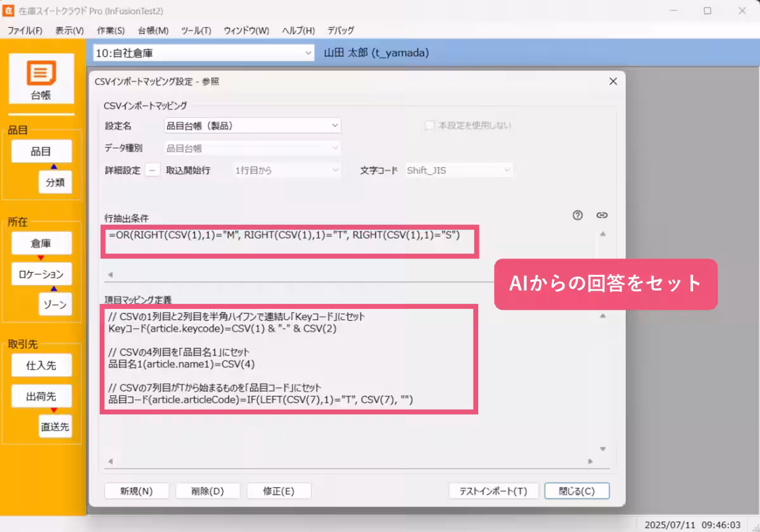Select the 品目 item master icon in the sidebar
This screenshot has width=760, height=532.
pos(41,151)
